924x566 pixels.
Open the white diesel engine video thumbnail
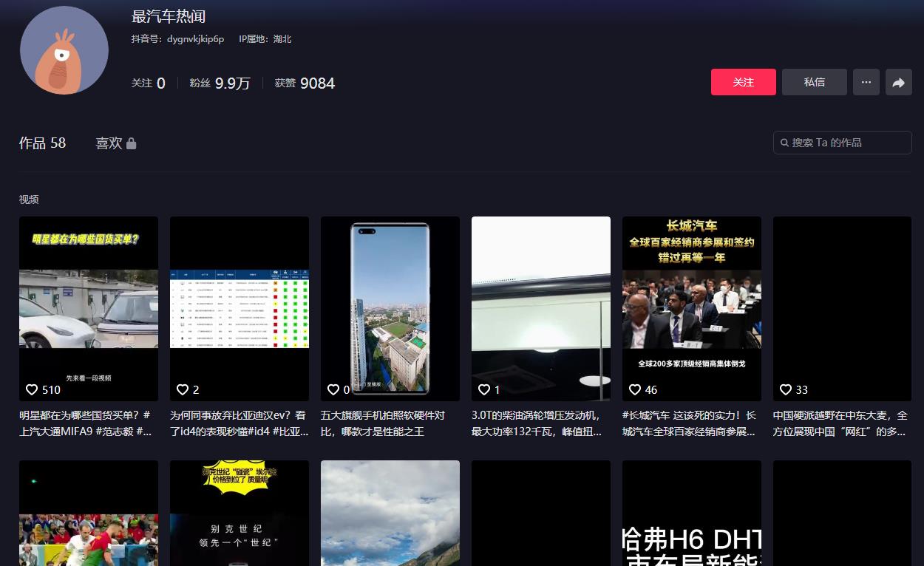541,309
